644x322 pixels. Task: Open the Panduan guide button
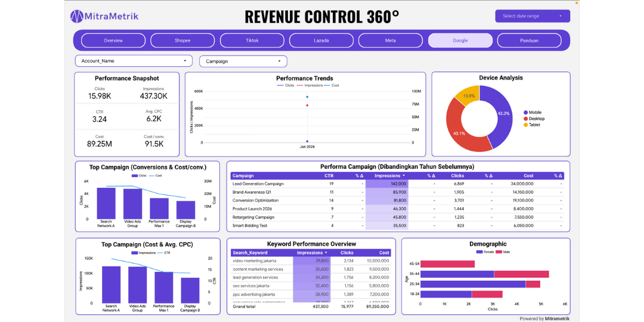pos(529,41)
